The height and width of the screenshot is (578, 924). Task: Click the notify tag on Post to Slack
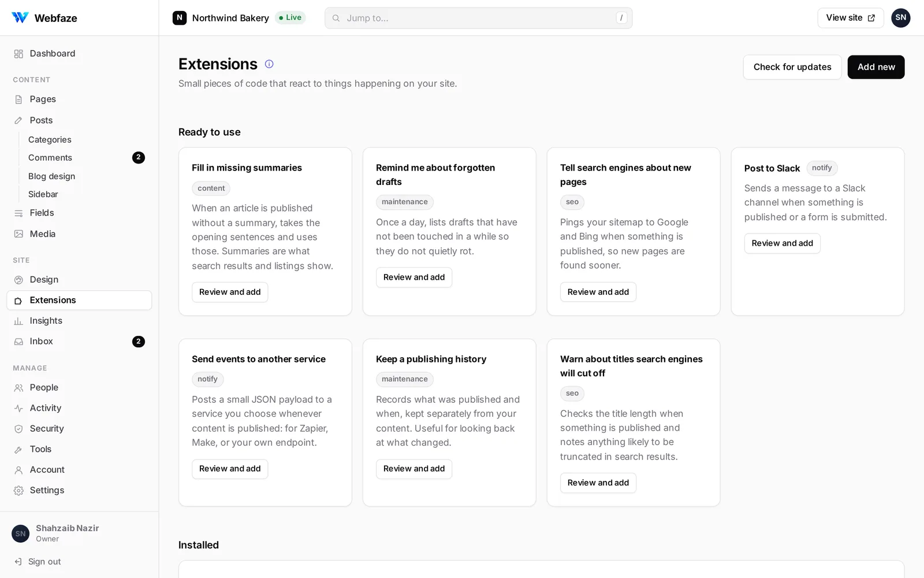click(822, 168)
